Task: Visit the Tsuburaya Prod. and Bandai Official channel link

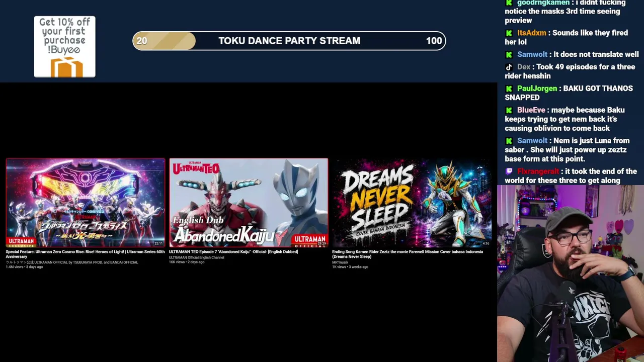Action: [72, 262]
